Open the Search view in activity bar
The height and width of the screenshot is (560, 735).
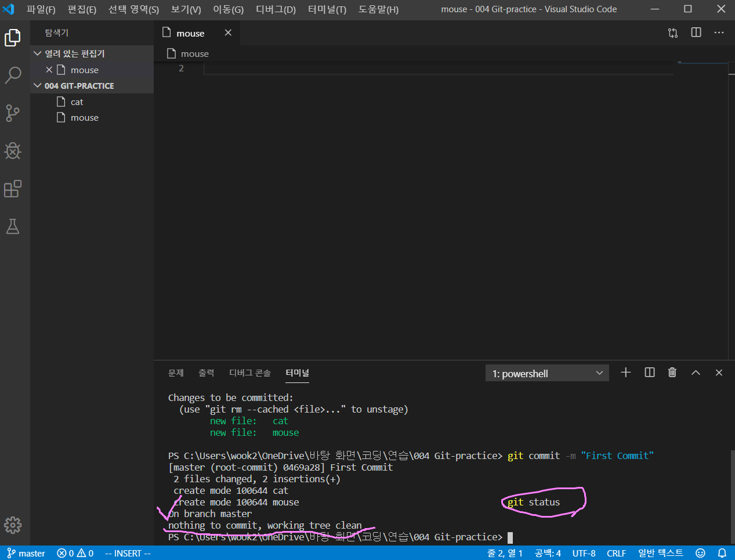click(x=13, y=75)
